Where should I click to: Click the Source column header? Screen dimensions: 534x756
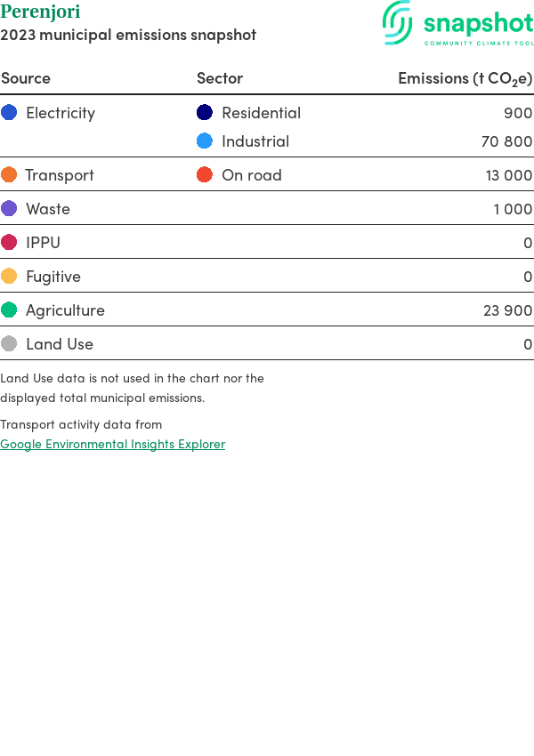(26, 78)
